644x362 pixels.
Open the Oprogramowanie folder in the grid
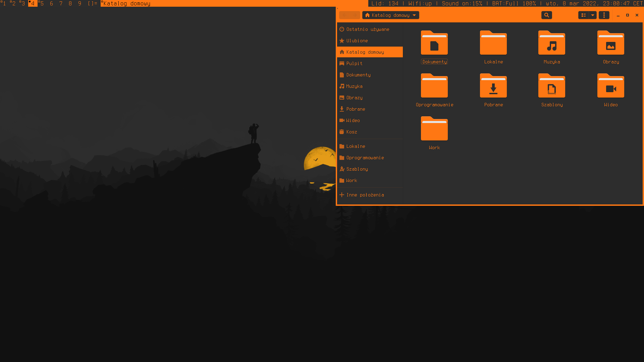[434, 86]
